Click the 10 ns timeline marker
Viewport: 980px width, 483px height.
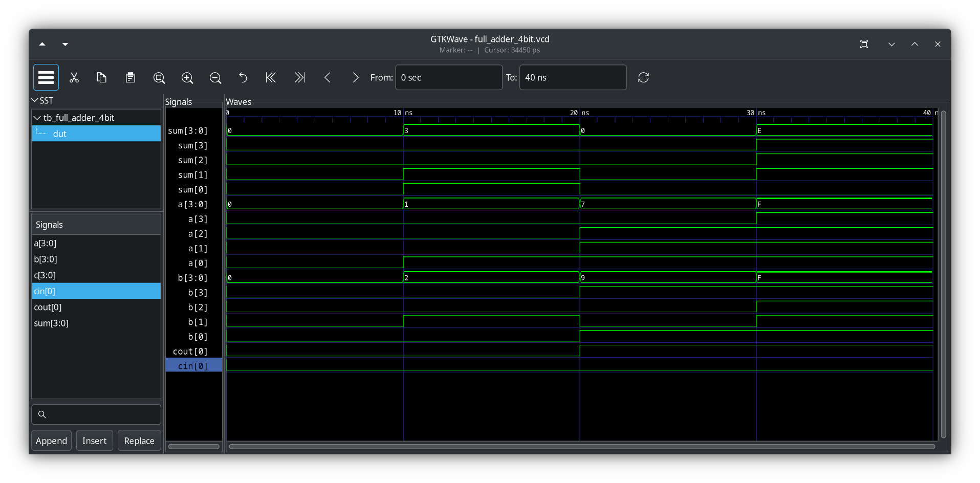[x=403, y=113]
